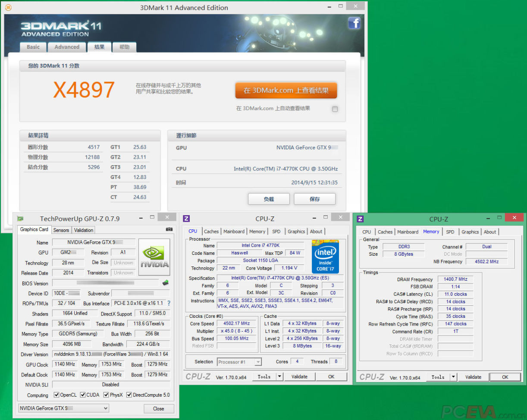Click the X4897 score text
The height and width of the screenshot is (420, 527).
[x=84, y=90]
